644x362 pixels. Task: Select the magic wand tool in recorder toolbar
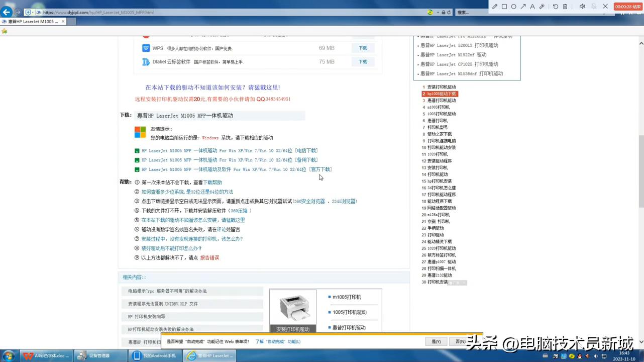point(542,7)
